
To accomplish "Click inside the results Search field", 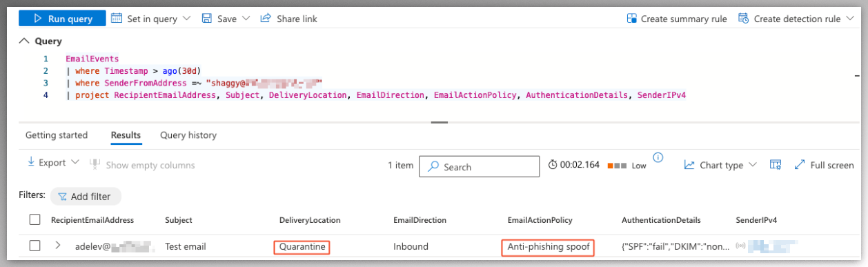I will 480,166.
